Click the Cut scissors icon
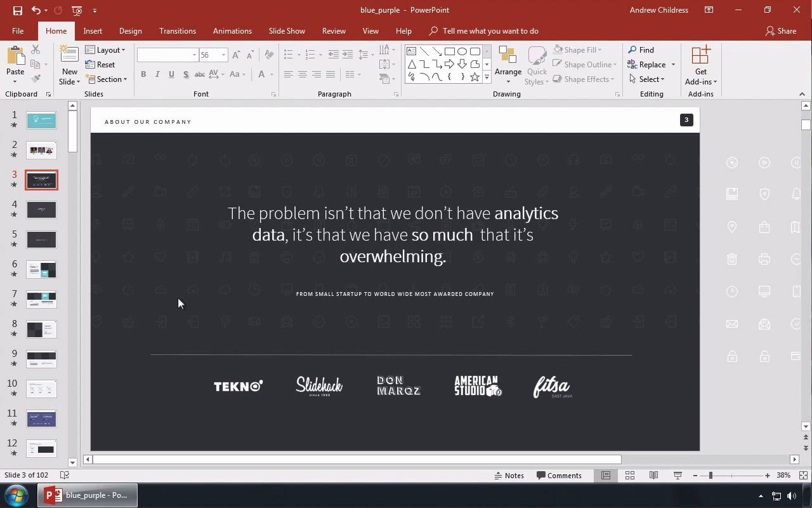812x508 pixels. [36, 50]
